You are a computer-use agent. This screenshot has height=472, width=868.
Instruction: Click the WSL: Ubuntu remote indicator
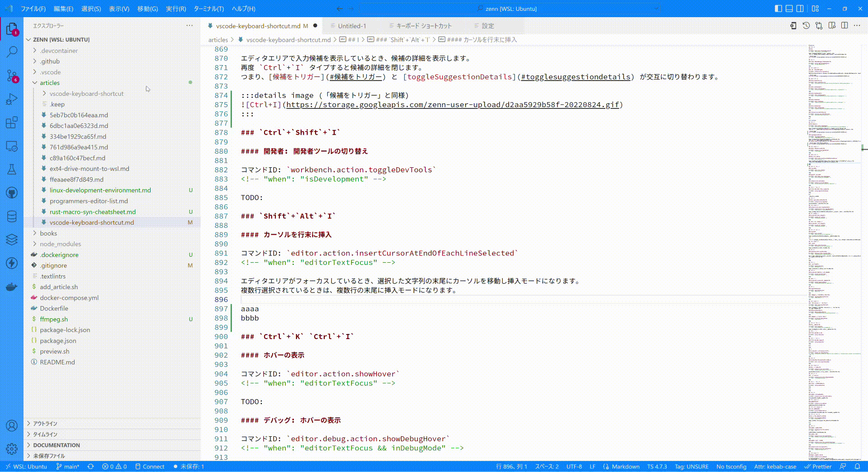[26, 467]
